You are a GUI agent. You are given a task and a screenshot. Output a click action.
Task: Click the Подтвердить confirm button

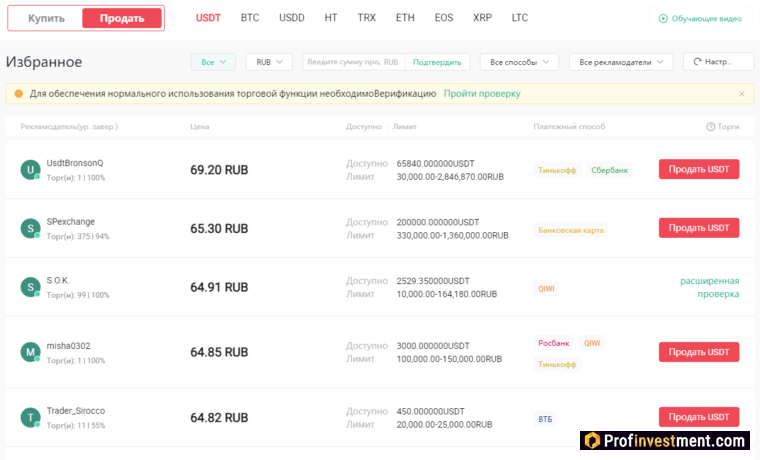click(x=437, y=62)
